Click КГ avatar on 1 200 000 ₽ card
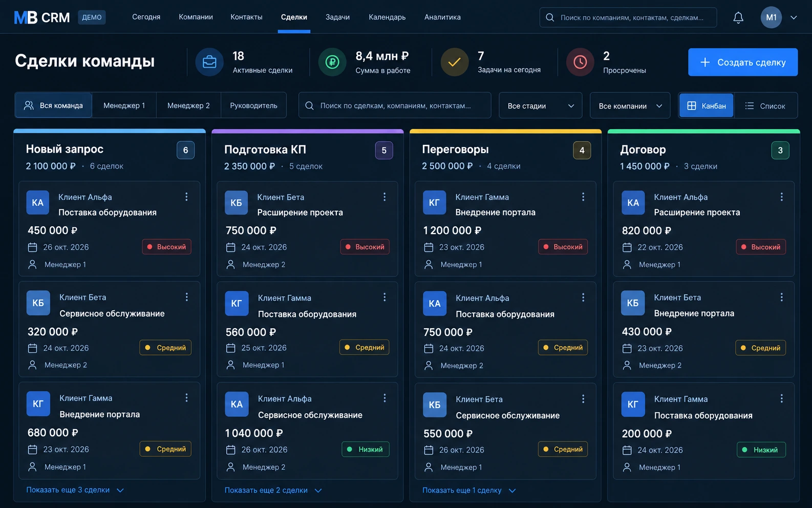The width and height of the screenshot is (812, 508). (x=434, y=203)
